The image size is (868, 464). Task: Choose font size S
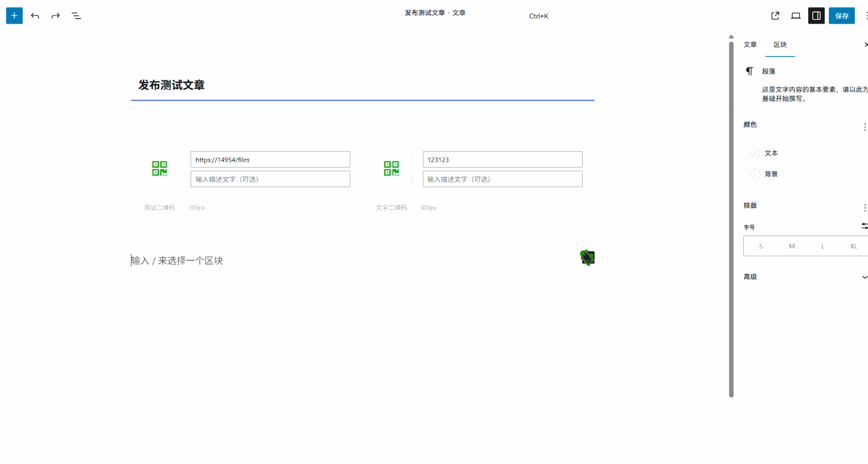click(761, 246)
